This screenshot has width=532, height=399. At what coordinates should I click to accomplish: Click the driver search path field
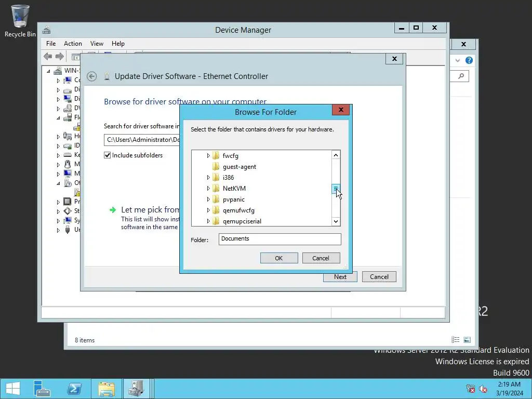point(142,140)
